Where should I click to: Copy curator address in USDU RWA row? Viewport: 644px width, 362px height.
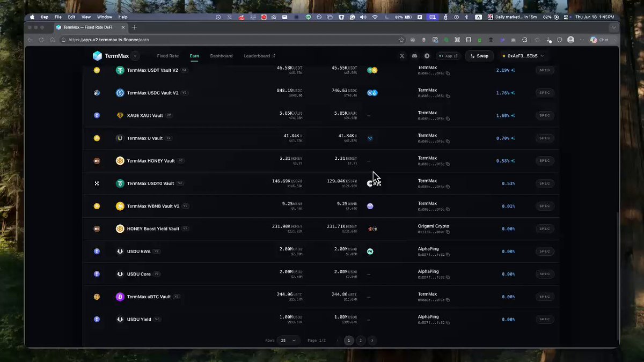pos(448,254)
